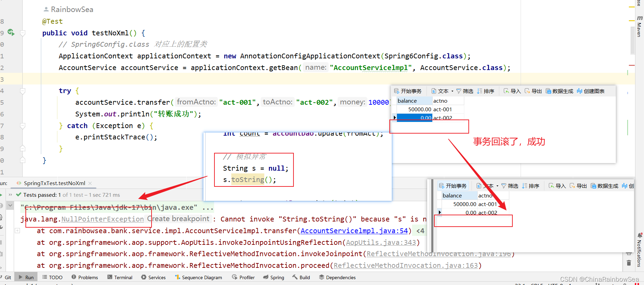
Task: Click the balance column header in upper table
Action: pyautogui.click(x=414, y=101)
